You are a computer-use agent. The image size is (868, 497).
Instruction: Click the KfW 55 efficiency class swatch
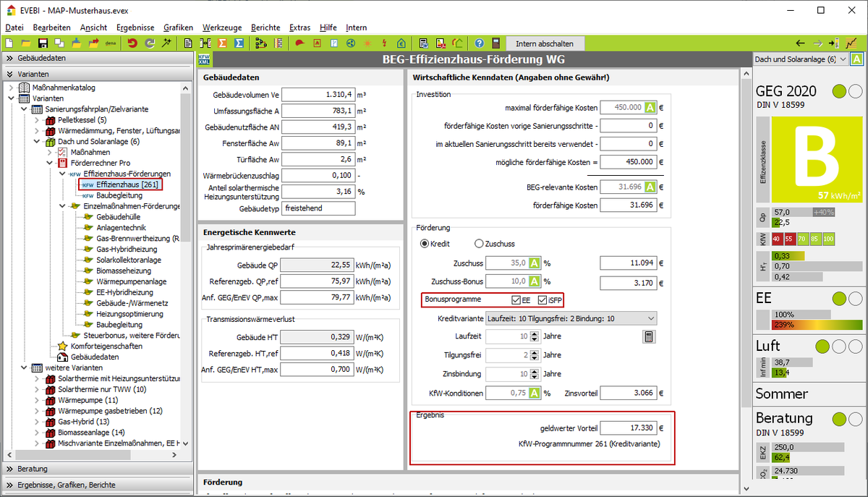[790, 239]
